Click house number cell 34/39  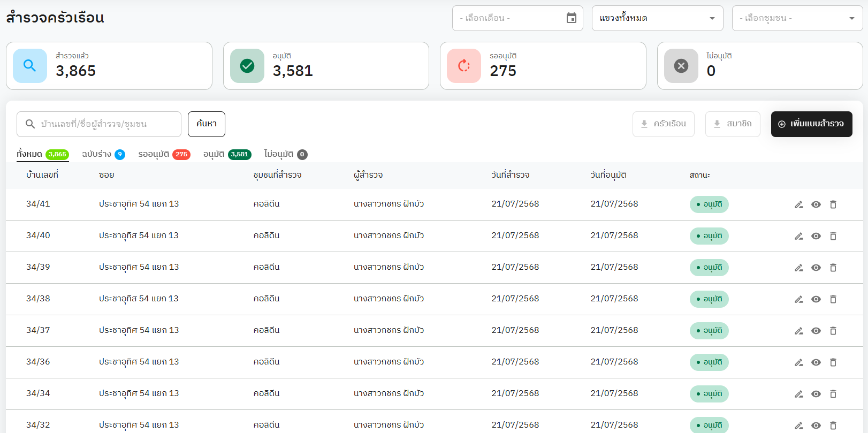[x=38, y=267]
